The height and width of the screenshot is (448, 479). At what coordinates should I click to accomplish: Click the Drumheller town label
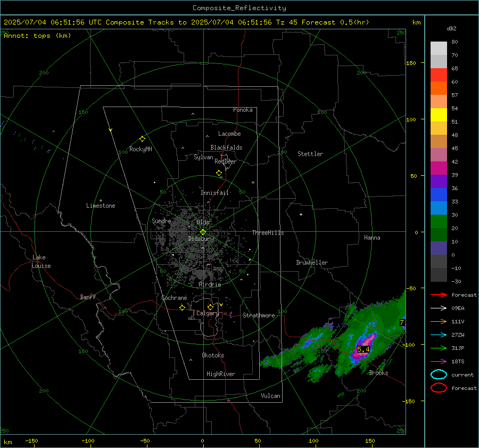[x=312, y=263]
